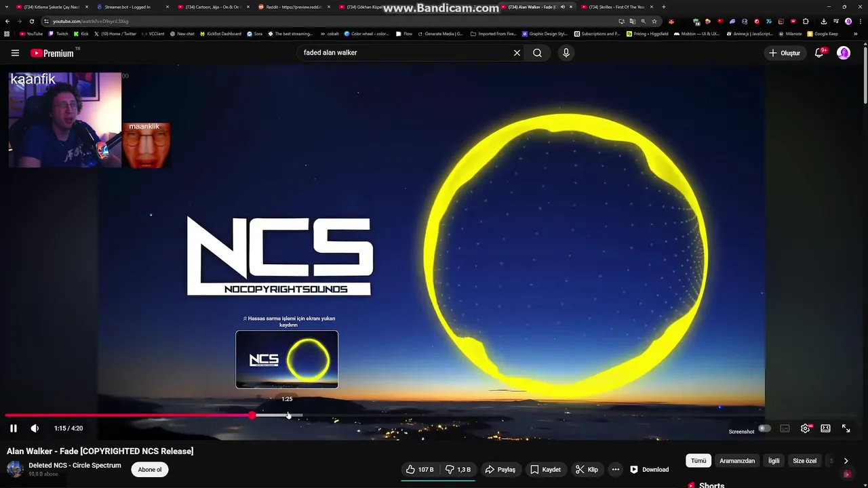Mute the Alan Walker tab via speaker icon
The height and width of the screenshot is (488, 868).
point(563,7)
